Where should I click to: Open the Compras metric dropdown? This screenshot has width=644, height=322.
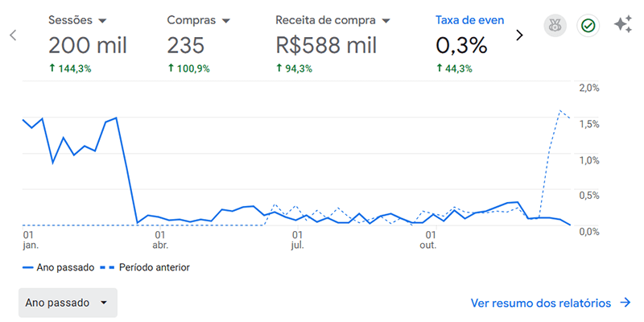[x=225, y=20]
